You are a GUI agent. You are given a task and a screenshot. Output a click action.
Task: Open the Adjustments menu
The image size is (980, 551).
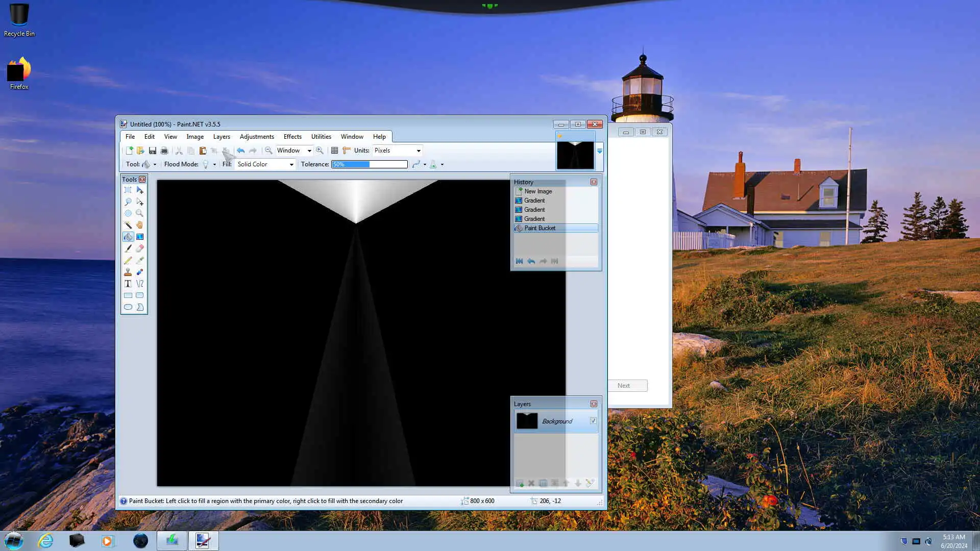(x=257, y=137)
